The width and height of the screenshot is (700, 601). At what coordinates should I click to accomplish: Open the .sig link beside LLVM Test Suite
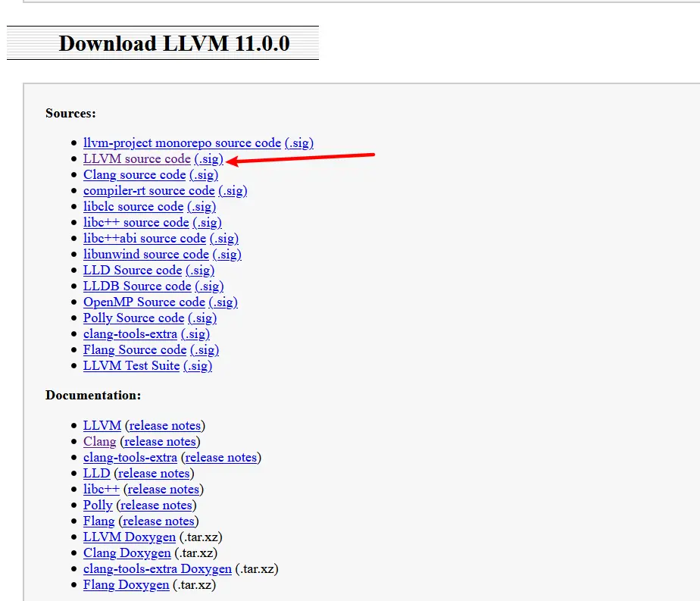[x=198, y=366]
